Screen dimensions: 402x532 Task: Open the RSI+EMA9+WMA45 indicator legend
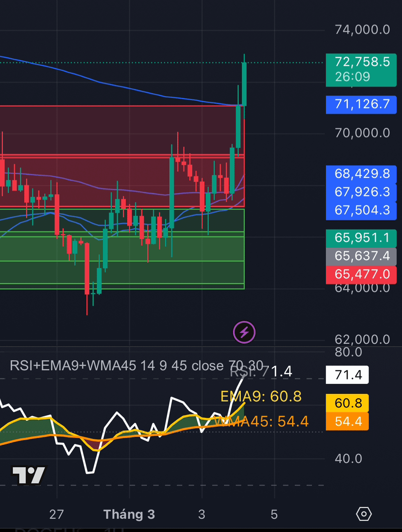tap(136, 366)
